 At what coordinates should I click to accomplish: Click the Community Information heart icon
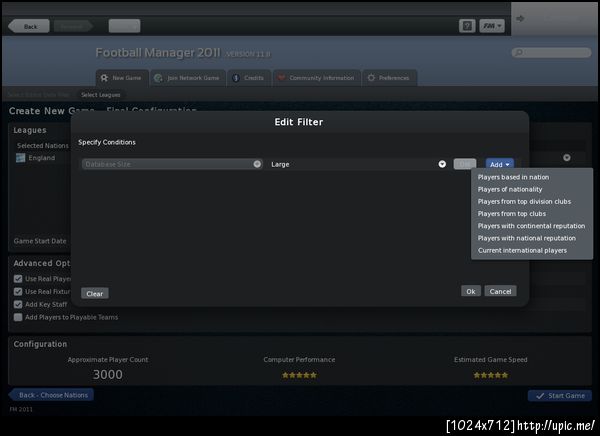[x=281, y=78]
